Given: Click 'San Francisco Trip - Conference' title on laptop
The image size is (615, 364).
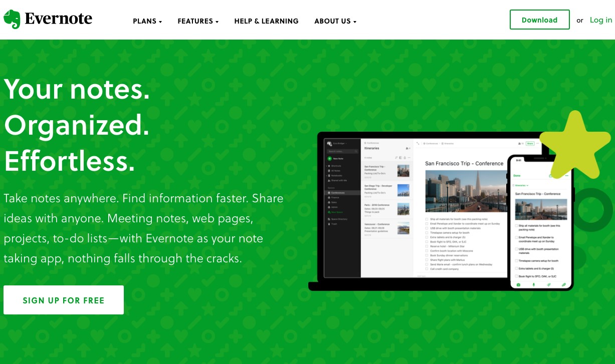Looking at the screenshot, I should coord(464,163).
